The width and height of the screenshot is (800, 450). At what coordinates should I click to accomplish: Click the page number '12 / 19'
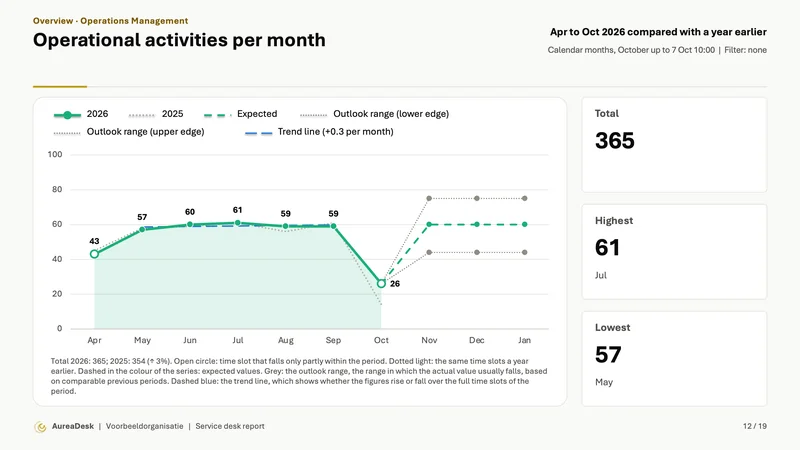coord(755,427)
